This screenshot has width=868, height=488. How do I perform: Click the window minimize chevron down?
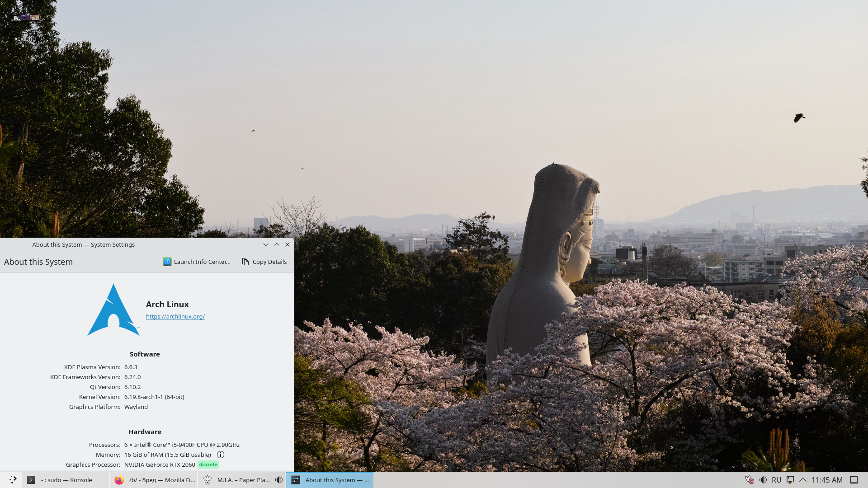coord(266,244)
